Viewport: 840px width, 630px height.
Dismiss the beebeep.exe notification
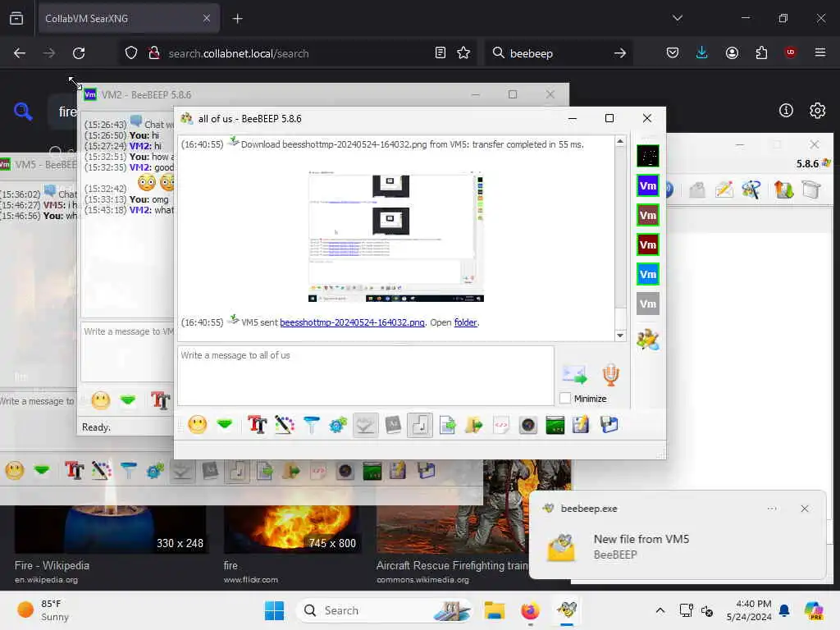click(x=804, y=509)
